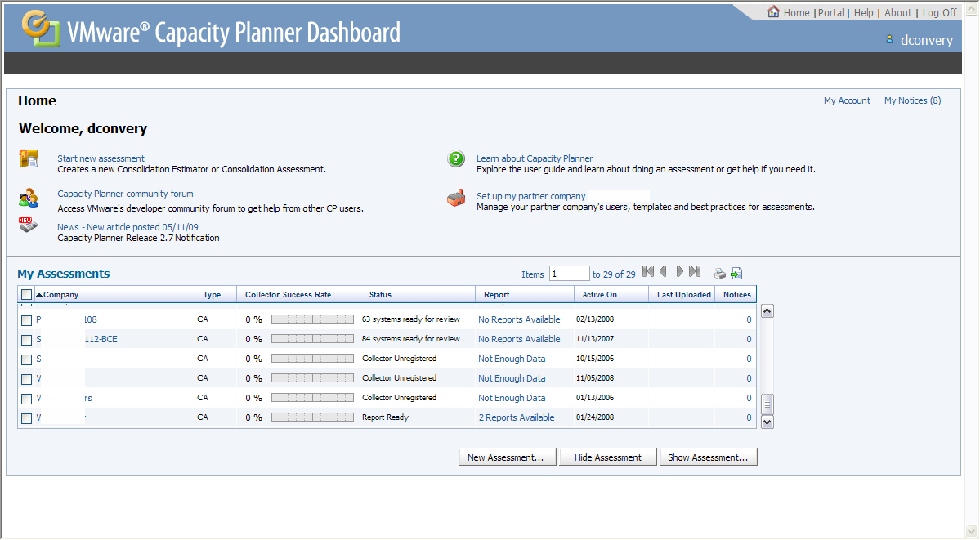980x540 pixels.
Task: Open Home in top navigation
Action: tap(796, 12)
